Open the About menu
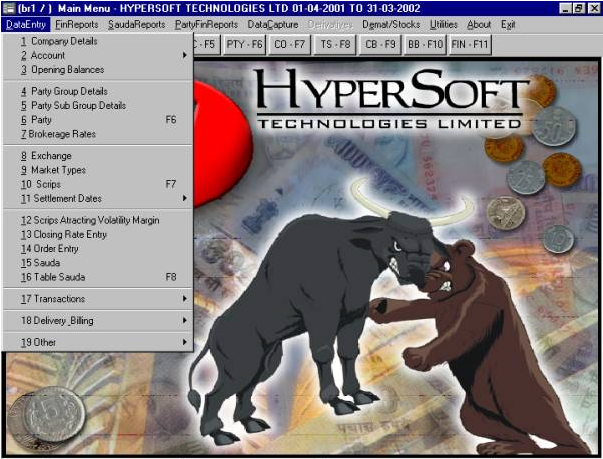 pos(479,25)
